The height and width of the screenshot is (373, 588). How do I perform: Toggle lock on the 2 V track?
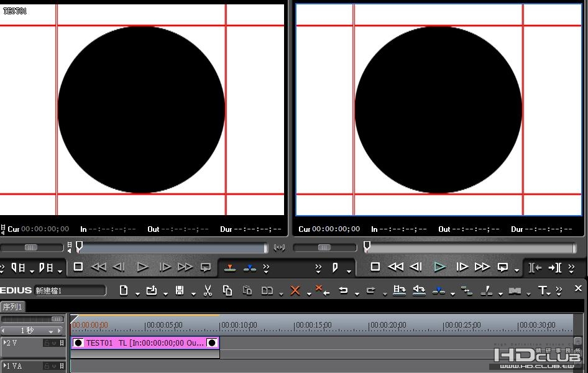pos(47,343)
